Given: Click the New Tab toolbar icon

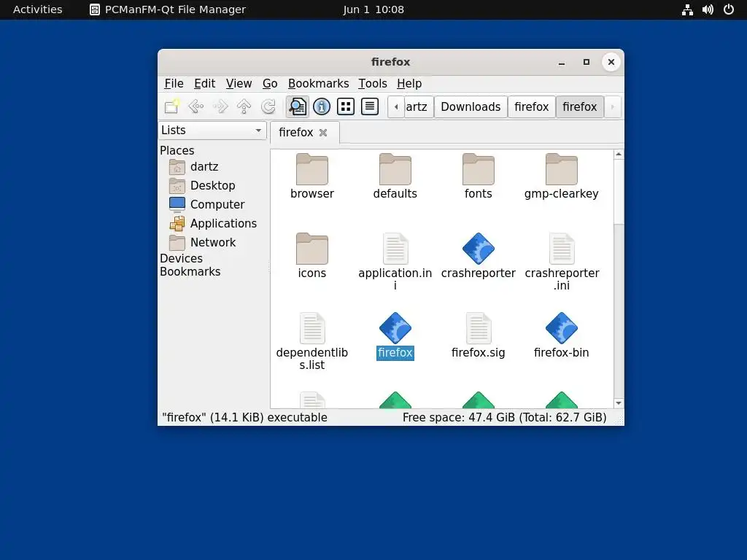Looking at the screenshot, I should coord(172,106).
